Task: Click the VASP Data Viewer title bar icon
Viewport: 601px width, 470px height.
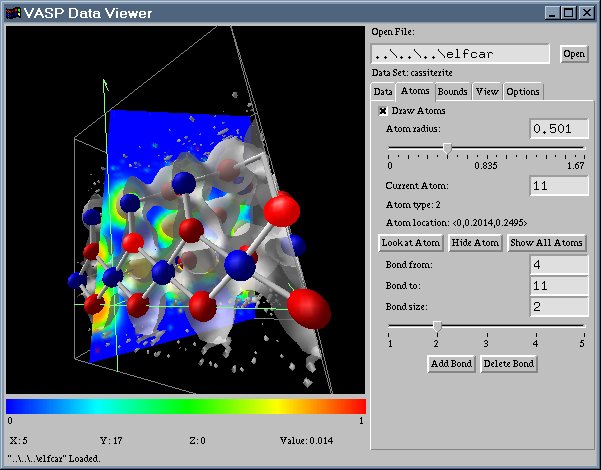Action: click(x=13, y=13)
